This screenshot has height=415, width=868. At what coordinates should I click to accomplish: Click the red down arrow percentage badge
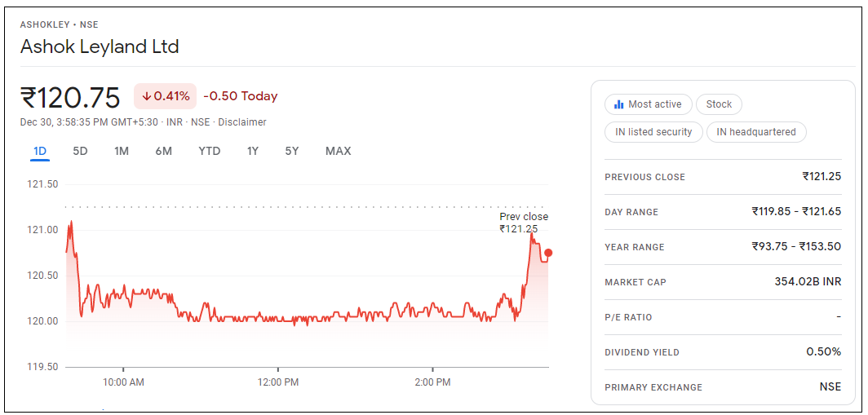point(166,96)
